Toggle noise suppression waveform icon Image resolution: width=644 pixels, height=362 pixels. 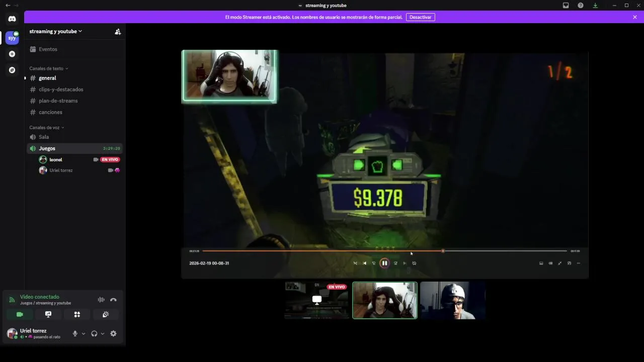tap(101, 300)
